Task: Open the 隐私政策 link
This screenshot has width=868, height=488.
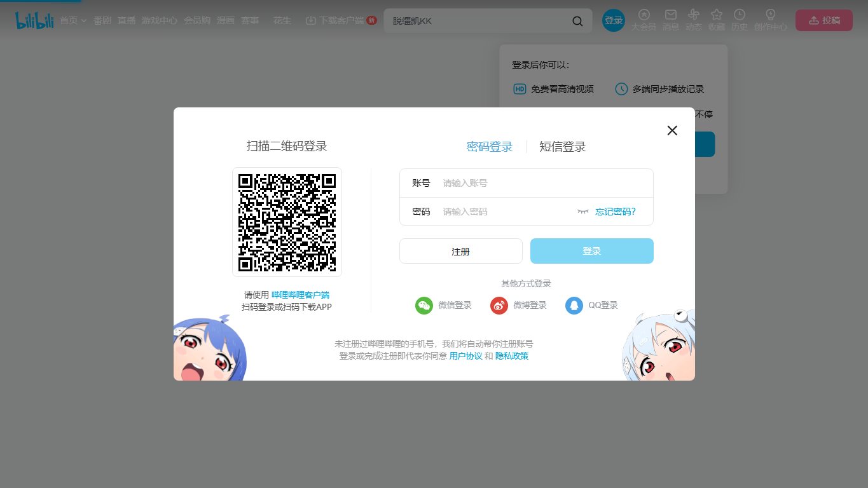Action: (512, 356)
